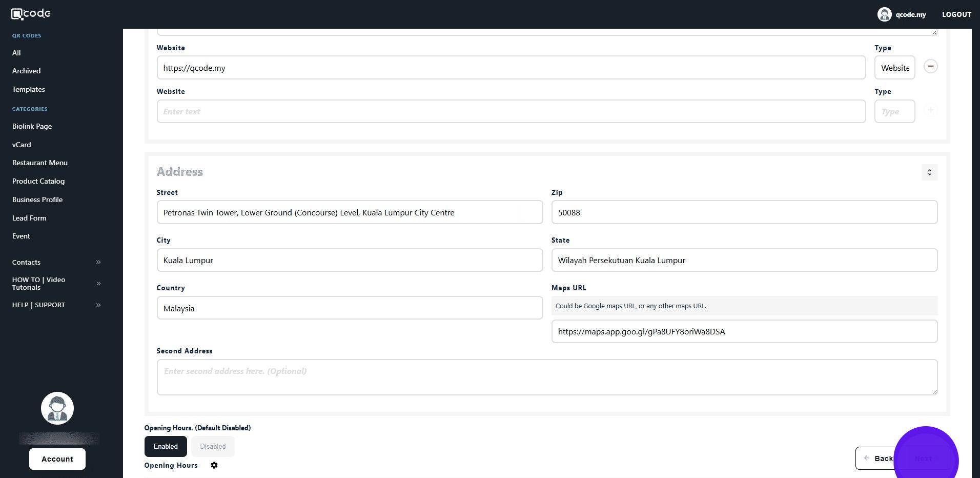Open the Website Type dropdown field
The width and height of the screenshot is (980, 478).
[894, 68]
